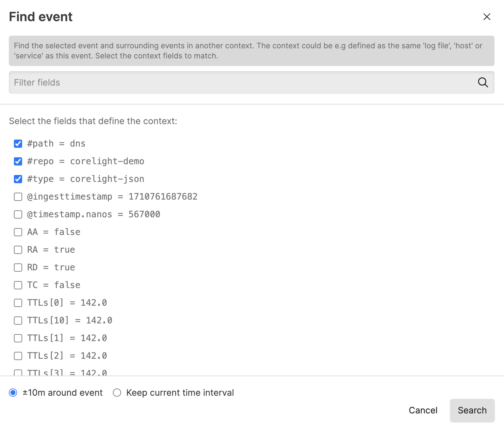Check the @timestamp.nanos = 567000 box

pyautogui.click(x=18, y=214)
